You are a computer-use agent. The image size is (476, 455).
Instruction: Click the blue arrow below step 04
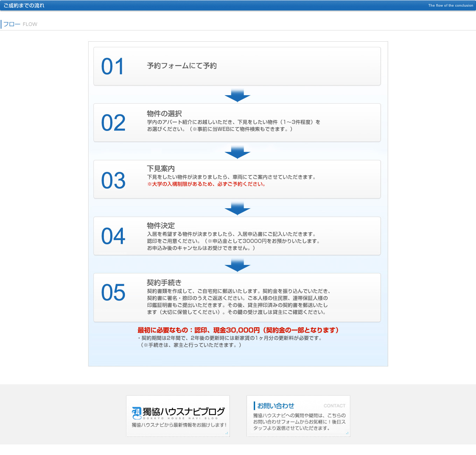238,265
